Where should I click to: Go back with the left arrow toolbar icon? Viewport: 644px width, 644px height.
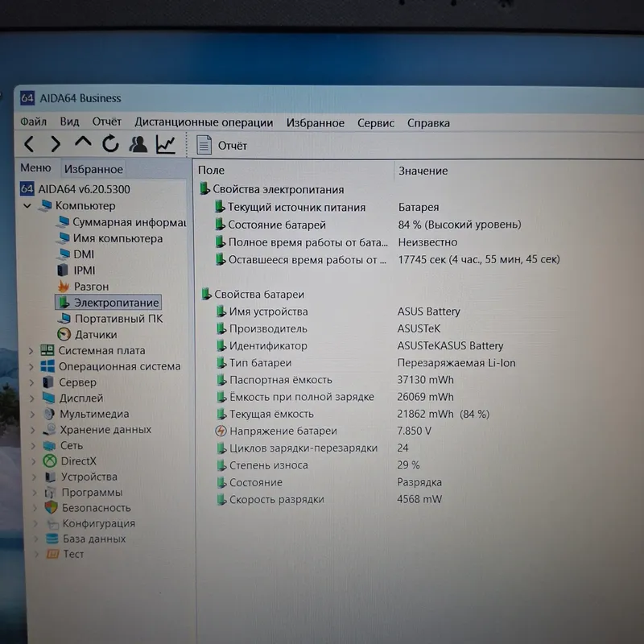pos(29,144)
